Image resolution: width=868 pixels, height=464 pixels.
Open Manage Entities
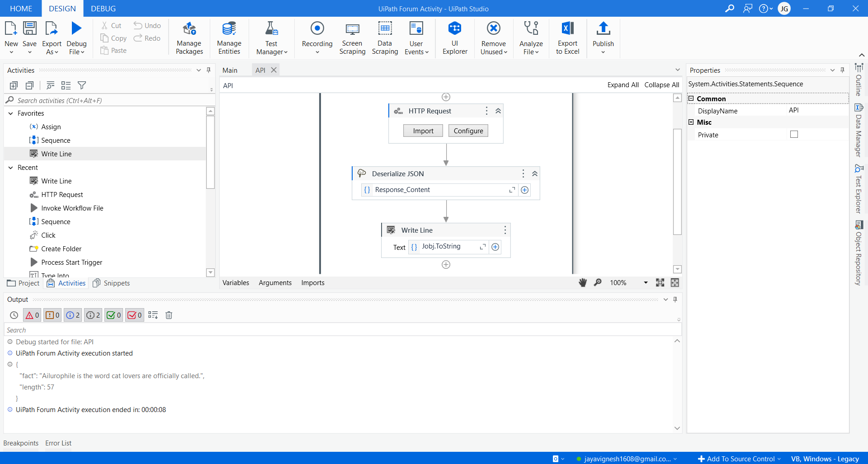point(229,38)
